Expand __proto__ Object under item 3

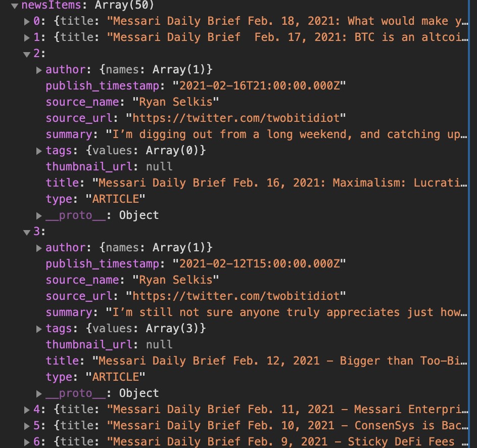pos(39,394)
